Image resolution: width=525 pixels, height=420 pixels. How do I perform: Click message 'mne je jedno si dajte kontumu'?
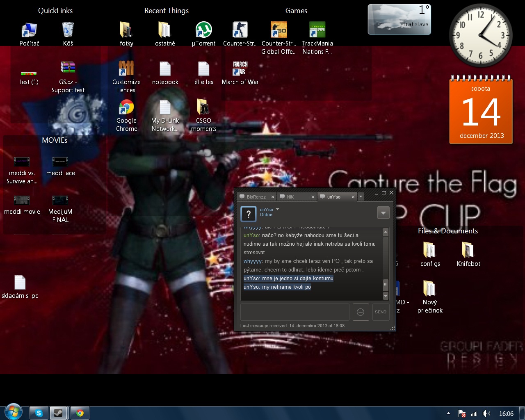click(x=298, y=278)
